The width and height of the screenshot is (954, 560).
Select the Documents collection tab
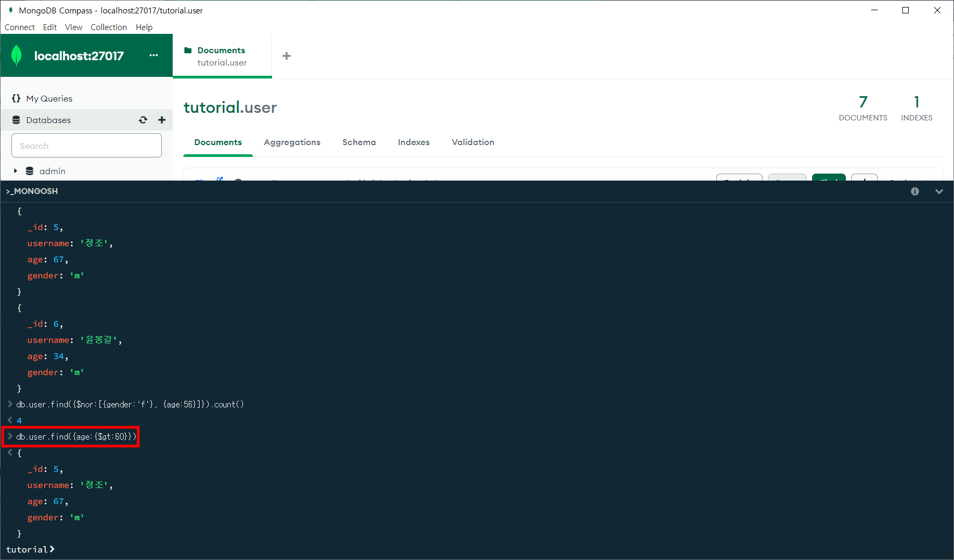[218, 142]
